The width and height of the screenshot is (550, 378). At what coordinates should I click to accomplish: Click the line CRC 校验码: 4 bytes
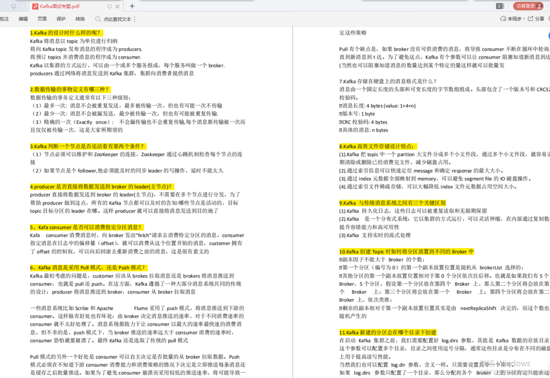363,122
